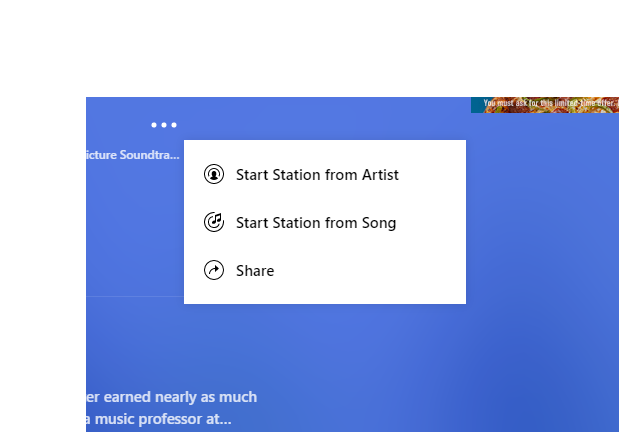
Task: Click the 'You must ask for this' ad text
Action: click(515, 102)
